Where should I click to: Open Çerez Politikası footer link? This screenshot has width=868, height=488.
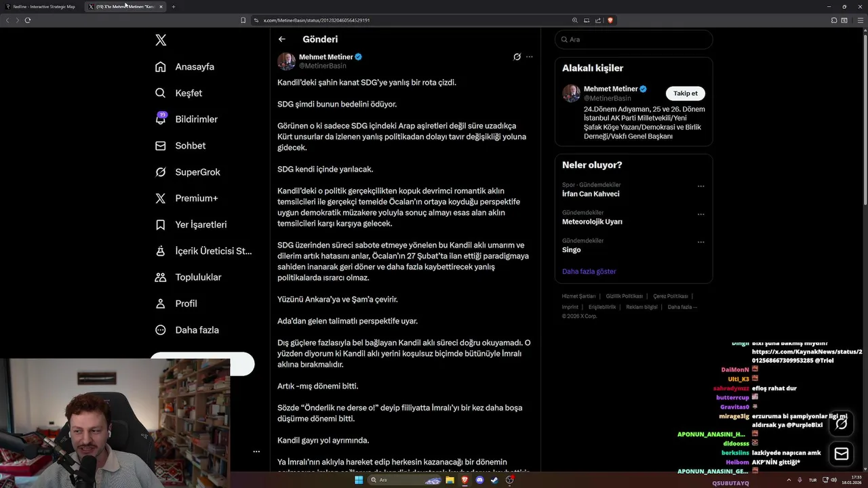click(671, 296)
